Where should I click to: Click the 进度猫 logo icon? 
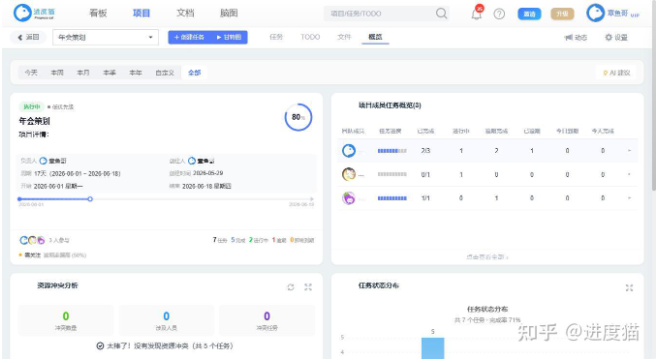22,13
